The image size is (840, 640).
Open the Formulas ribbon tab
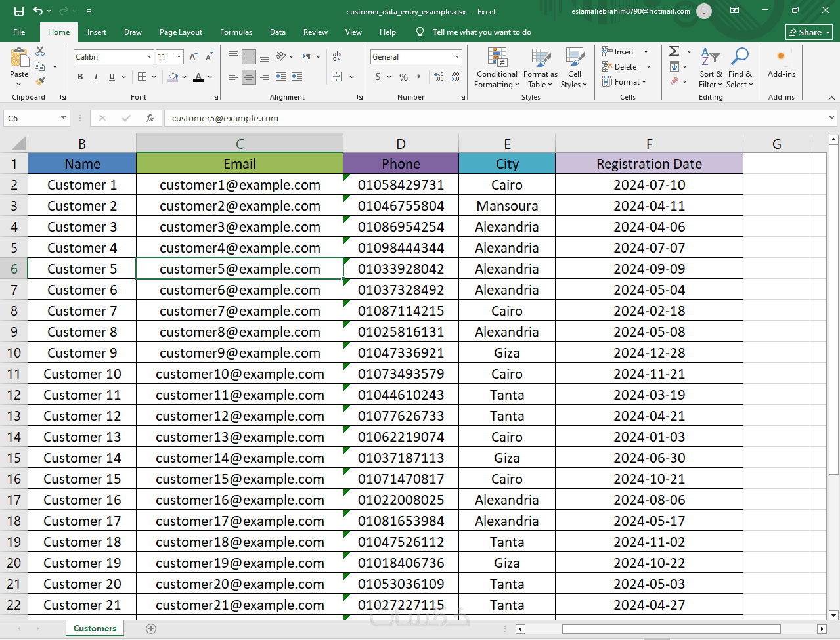(x=236, y=32)
